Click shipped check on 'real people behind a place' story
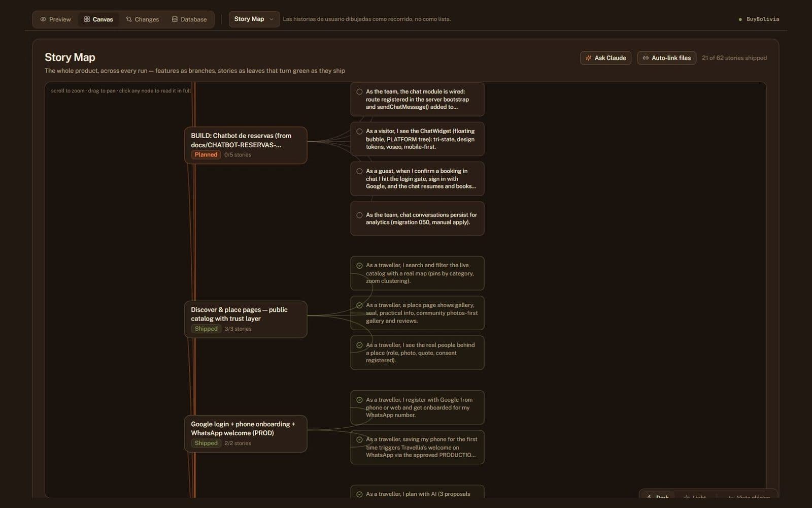The width and height of the screenshot is (812, 508). point(359,345)
